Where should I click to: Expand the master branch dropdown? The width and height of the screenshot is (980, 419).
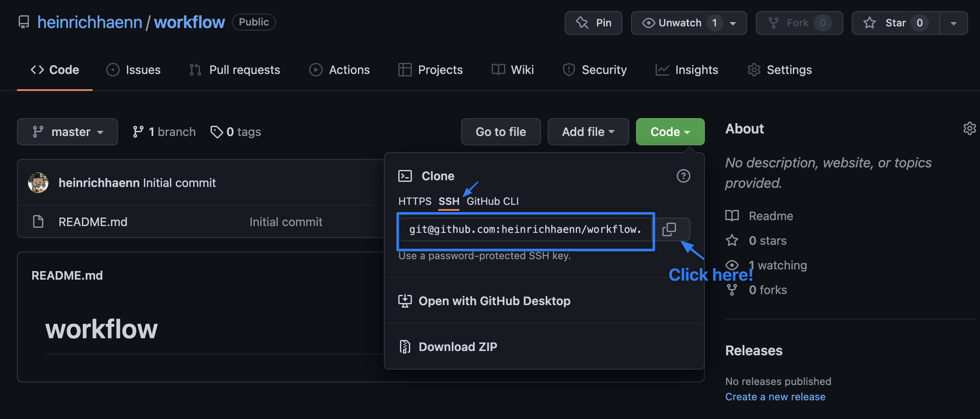click(x=68, y=132)
